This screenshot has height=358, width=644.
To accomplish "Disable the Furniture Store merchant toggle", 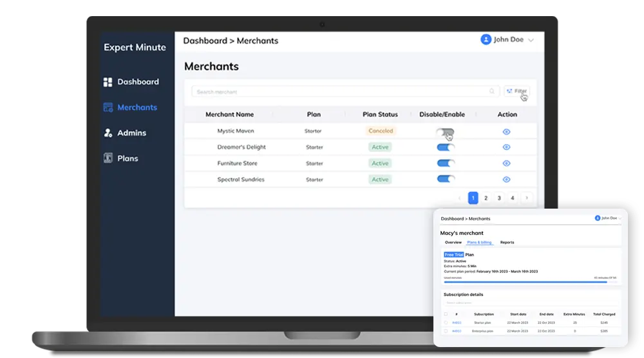I will 446,163.
